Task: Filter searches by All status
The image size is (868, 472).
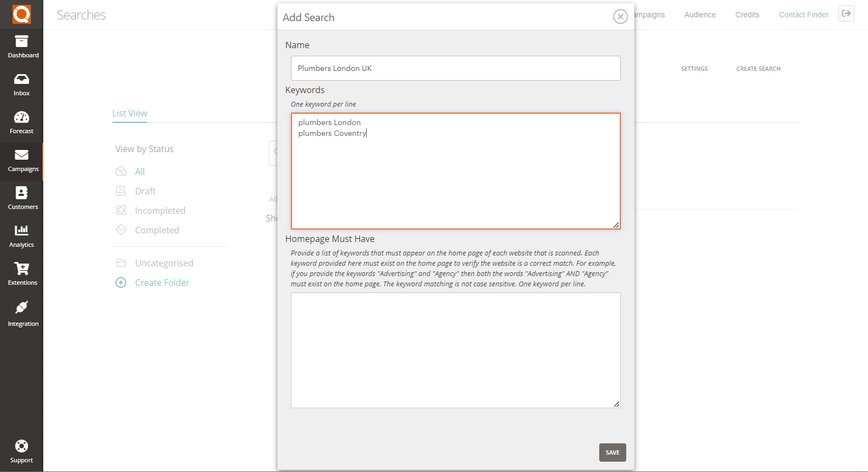Action: point(140,172)
